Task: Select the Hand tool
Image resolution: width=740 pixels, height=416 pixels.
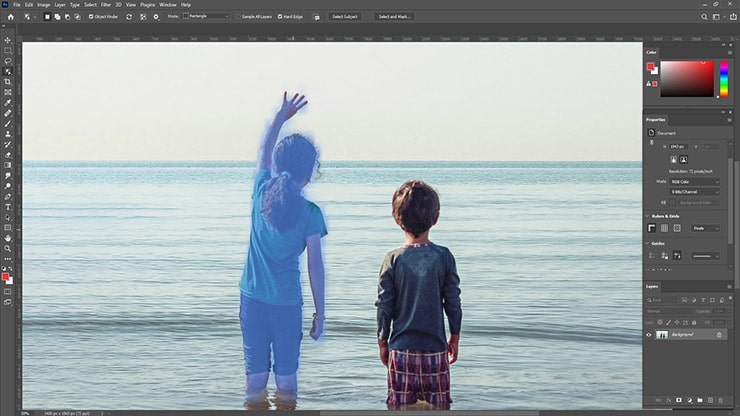Action: (8, 238)
